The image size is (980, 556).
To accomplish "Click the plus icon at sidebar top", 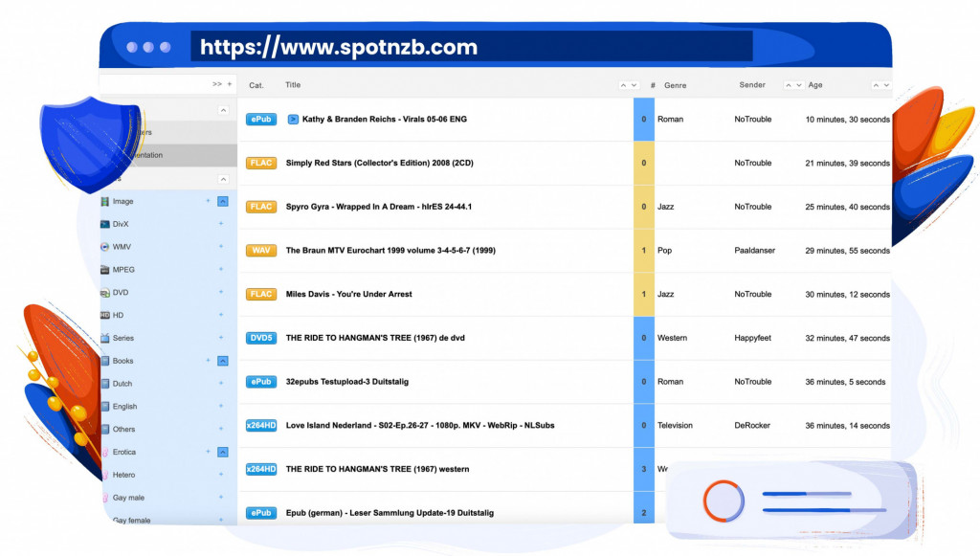I will coord(230,83).
